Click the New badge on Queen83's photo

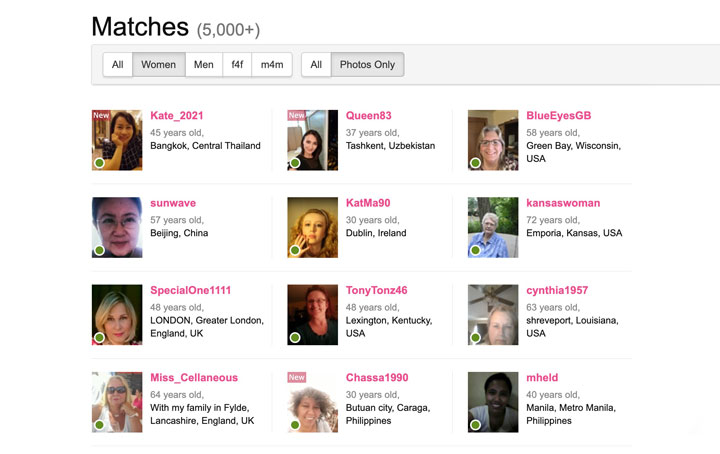[297, 115]
